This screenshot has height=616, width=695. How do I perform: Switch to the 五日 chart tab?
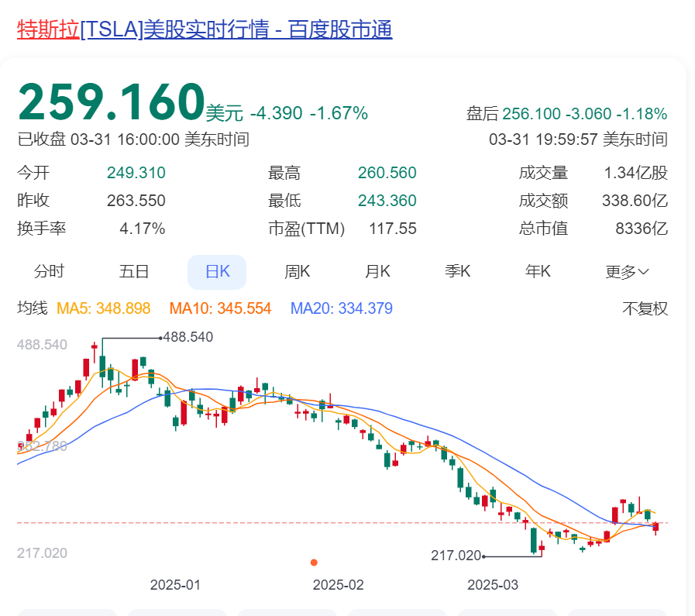click(x=133, y=271)
